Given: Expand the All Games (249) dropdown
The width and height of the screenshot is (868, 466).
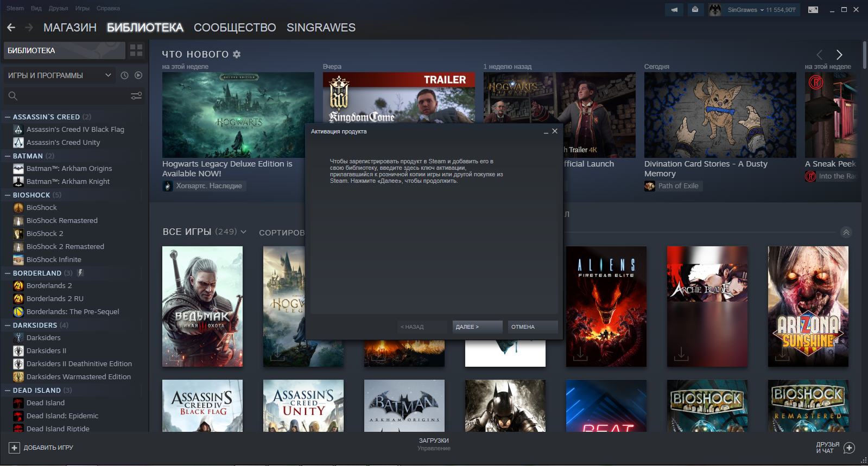Looking at the screenshot, I should (244, 232).
